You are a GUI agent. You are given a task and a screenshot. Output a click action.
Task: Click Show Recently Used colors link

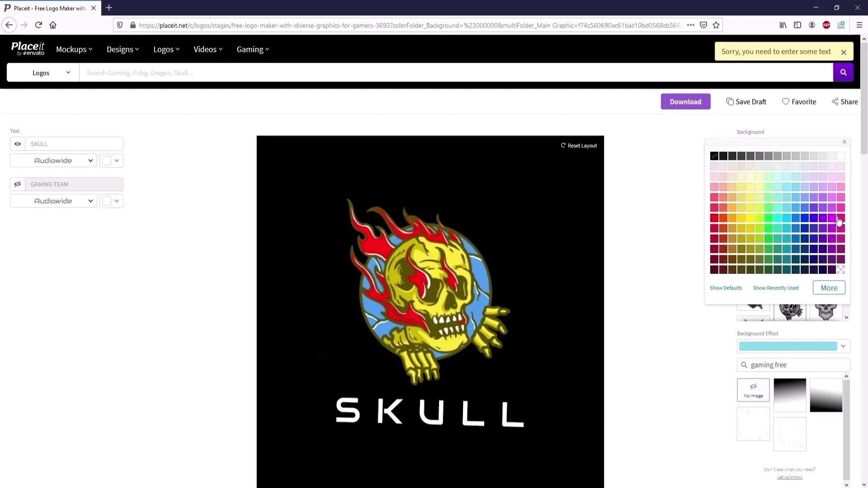(x=776, y=288)
